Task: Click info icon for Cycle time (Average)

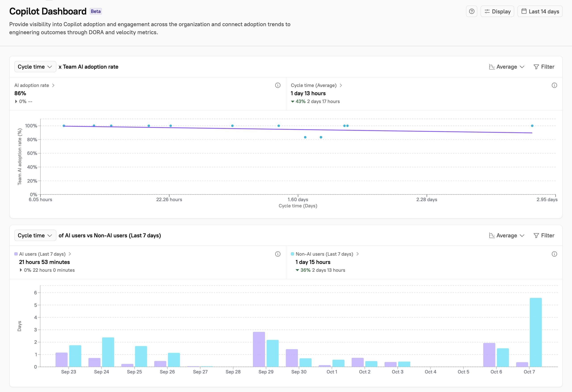Action: [554, 85]
